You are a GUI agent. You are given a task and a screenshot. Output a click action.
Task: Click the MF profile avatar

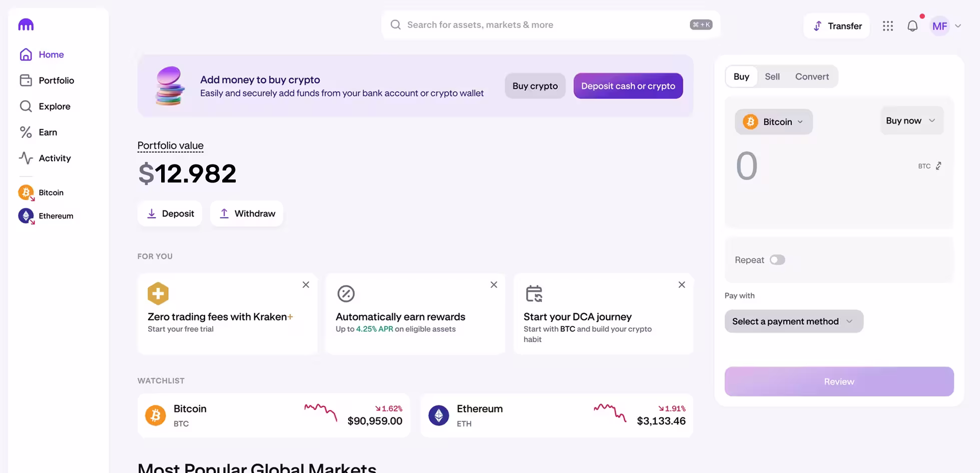(x=939, y=26)
